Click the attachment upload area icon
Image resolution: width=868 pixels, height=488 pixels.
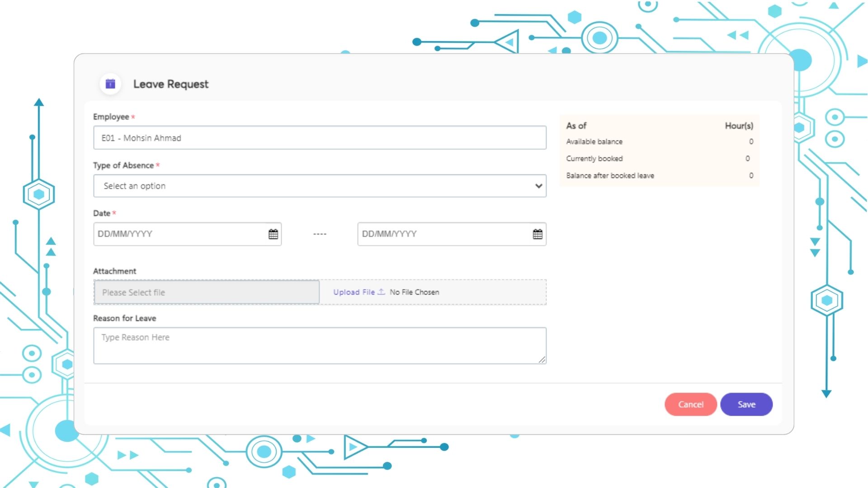pos(381,292)
